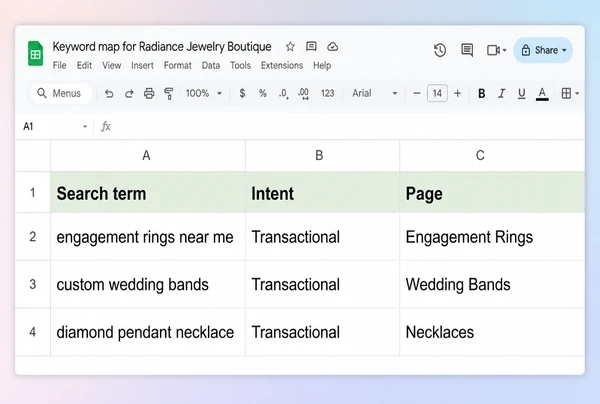
Task: Open the name box dropdown arrow
Action: click(85, 127)
